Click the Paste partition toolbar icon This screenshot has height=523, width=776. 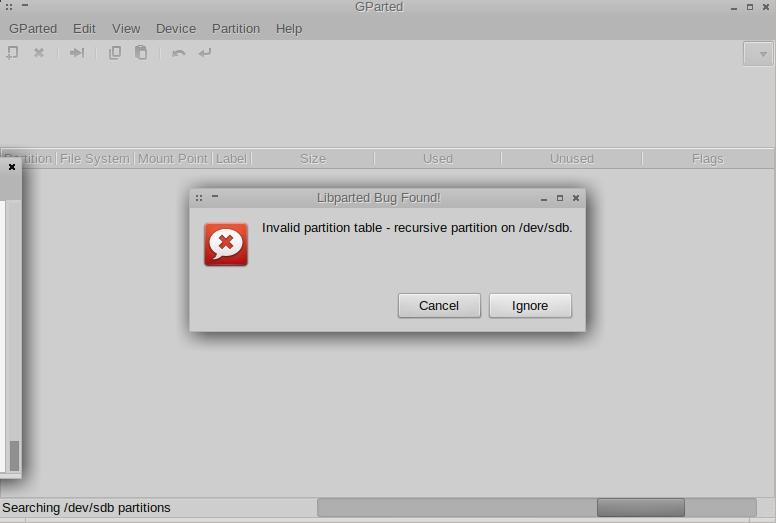pyautogui.click(x=141, y=52)
